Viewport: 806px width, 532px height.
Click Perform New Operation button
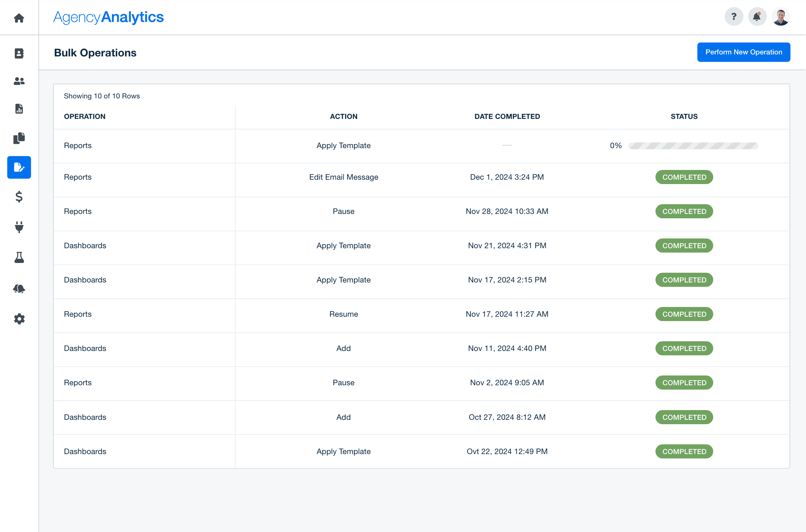[743, 52]
